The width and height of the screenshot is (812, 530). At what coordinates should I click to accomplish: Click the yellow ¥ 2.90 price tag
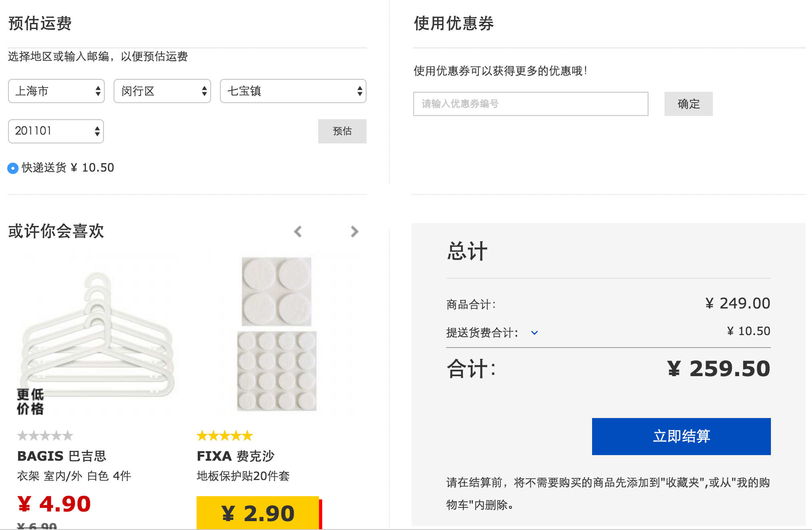258,513
